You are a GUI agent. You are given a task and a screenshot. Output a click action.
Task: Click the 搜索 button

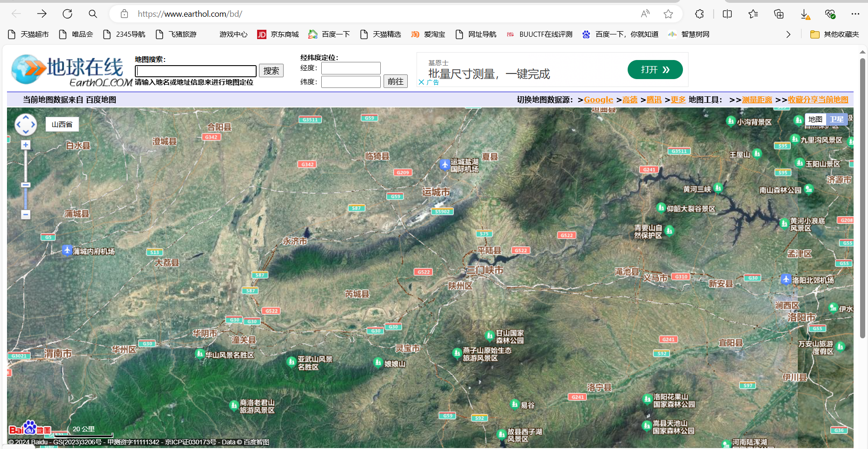click(271, 70)
